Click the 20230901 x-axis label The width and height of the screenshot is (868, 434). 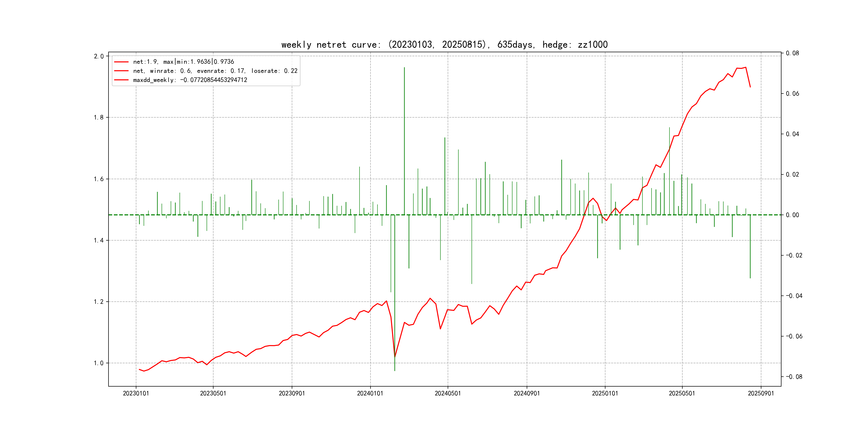pyautogui.click(x=291, y=393)
